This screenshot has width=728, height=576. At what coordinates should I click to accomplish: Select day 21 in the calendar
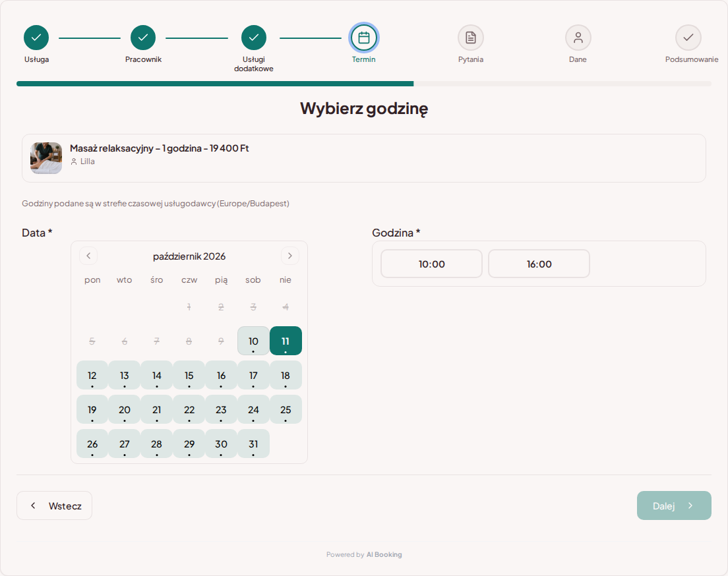click(x=157, y=410)
